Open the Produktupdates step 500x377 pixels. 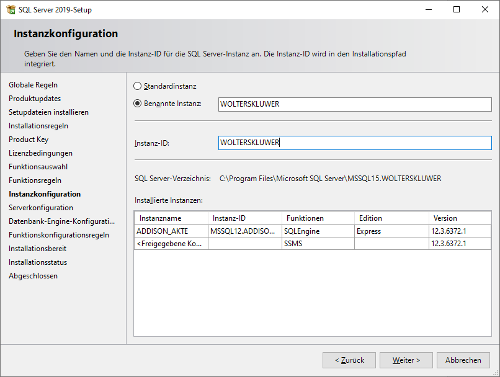click(35, 98)
